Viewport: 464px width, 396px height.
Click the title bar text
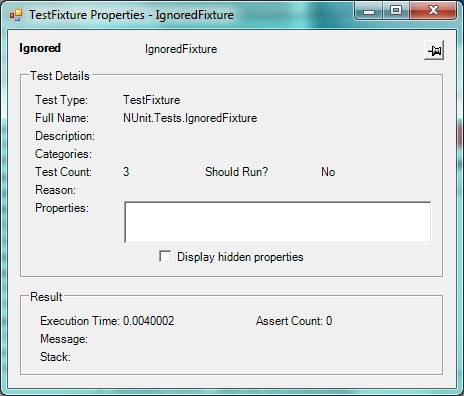[x=131, y=15]
